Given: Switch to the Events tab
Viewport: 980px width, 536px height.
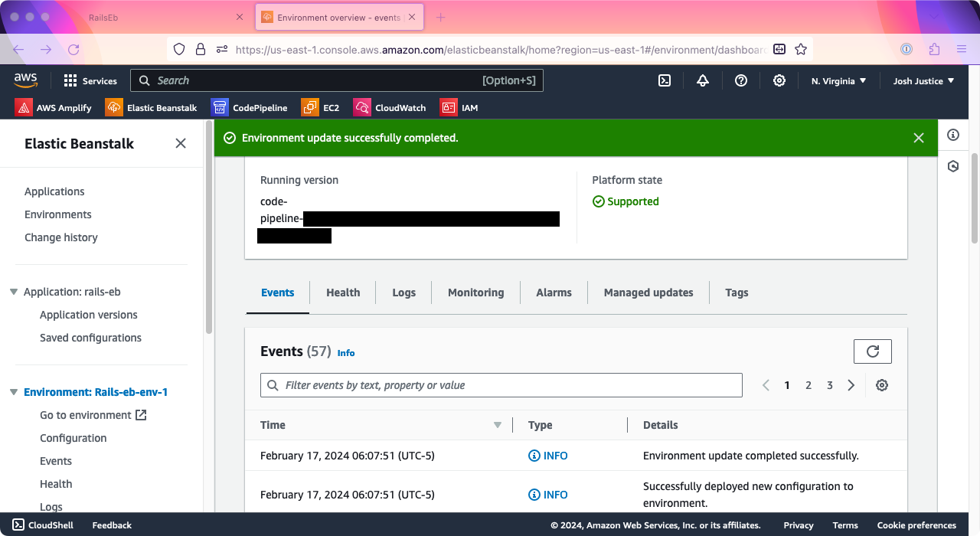Looking at the screenshot, I should pos(277,293).
